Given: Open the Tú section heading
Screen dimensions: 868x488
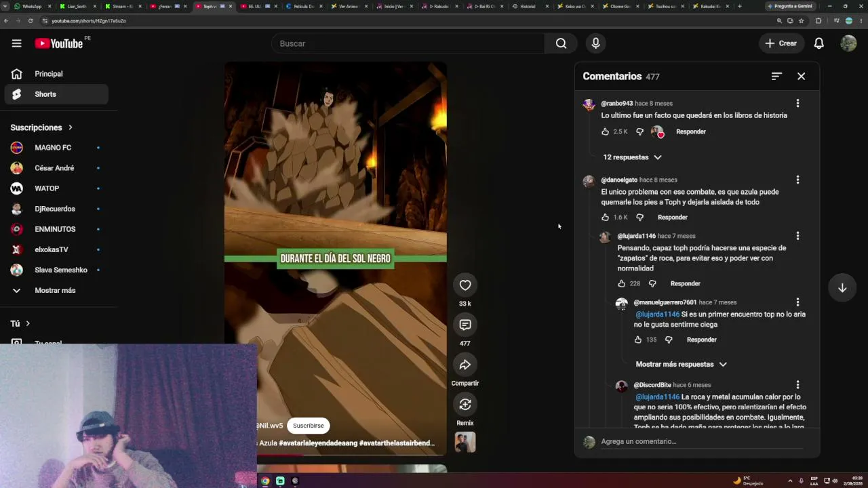Looking at the screenshot, I should click(20, 324).
